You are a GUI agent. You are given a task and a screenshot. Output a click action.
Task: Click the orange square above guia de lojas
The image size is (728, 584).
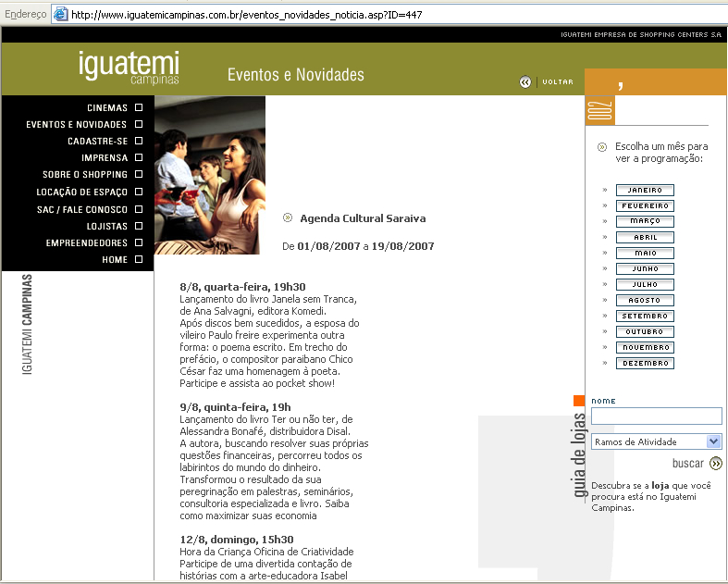pos(579,401)
